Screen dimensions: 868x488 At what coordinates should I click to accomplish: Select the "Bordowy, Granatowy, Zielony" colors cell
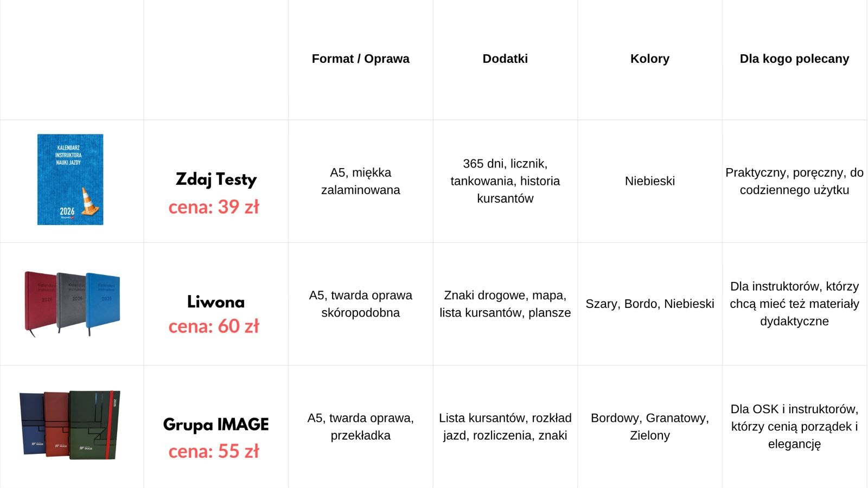tap(649, 427)
